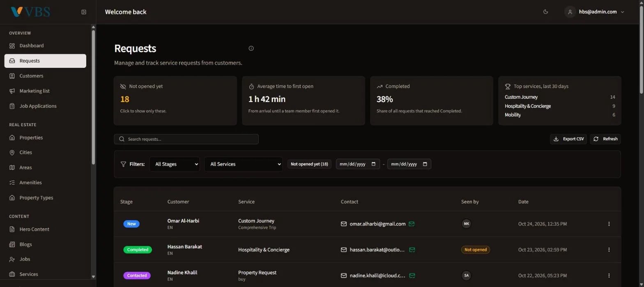Go to Customers page
The image size is (644, 287).
[x=45, y=76]
